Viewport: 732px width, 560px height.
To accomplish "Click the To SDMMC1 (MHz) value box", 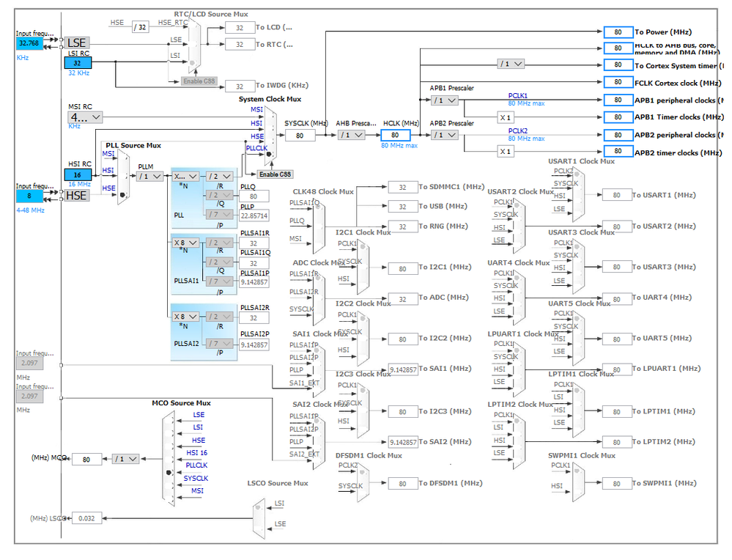I will coord(402,188).
